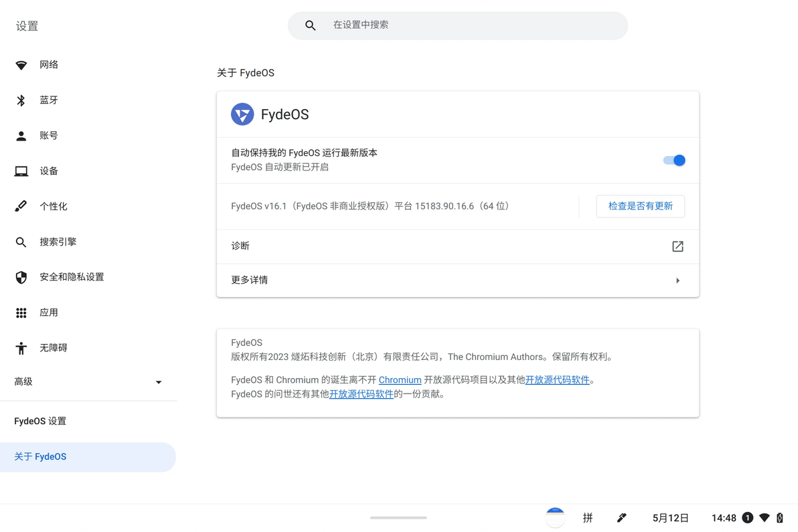The height and width of the screenshot is (532, 798).
Task: Click the Wi-Fi icon beside 网络
Action: 21,65
